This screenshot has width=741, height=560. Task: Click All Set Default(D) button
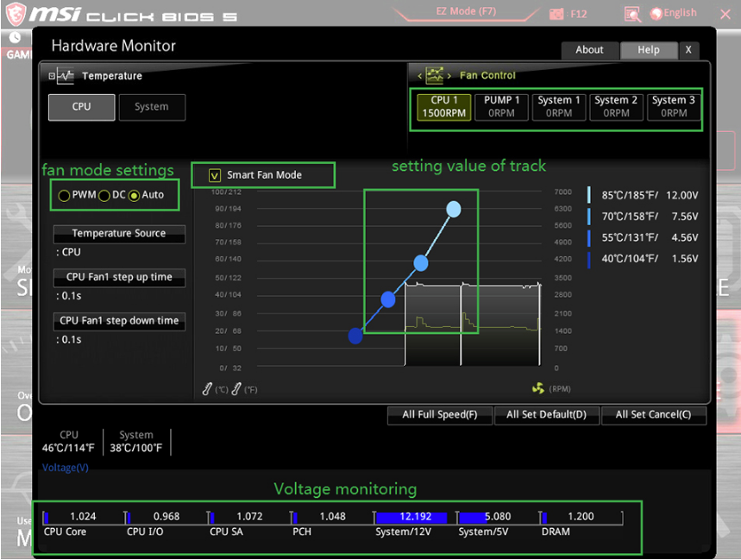(x=547, y=415)
